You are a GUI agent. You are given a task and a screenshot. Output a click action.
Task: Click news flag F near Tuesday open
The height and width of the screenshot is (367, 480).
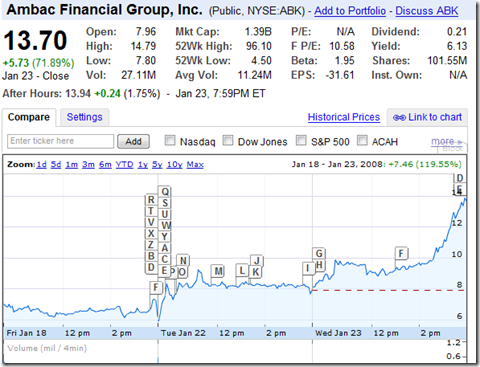pyautogui.click(x=156, y=287)
